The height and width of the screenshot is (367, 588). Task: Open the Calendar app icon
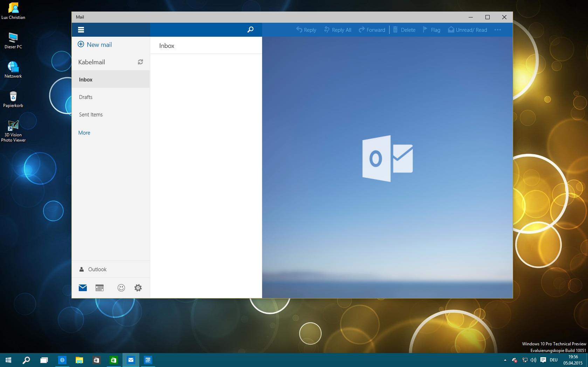(x=99, y=288)
